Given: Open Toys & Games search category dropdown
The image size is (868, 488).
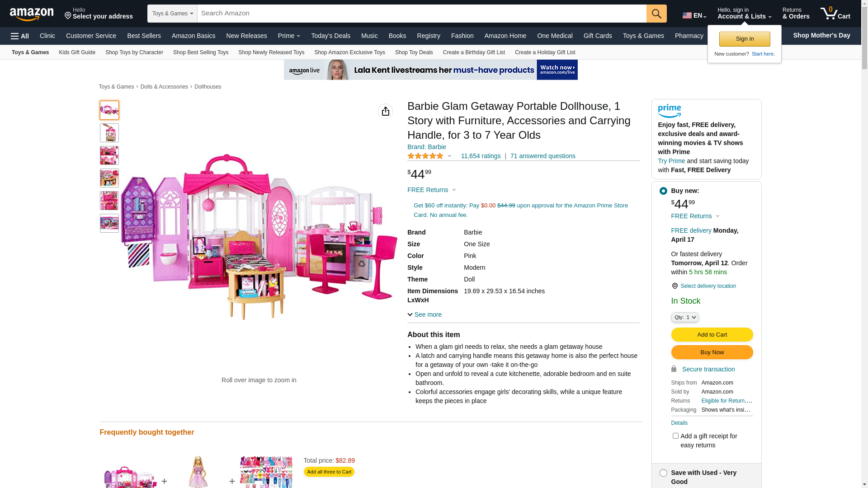Looking at the screenshot, I should click(x=172, y=14).
